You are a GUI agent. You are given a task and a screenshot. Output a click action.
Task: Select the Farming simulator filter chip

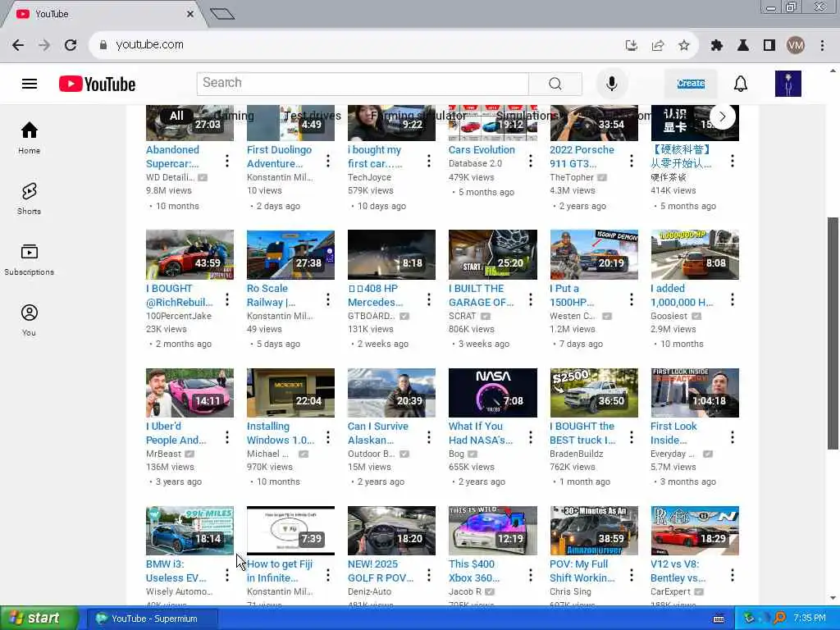[418, 116]
